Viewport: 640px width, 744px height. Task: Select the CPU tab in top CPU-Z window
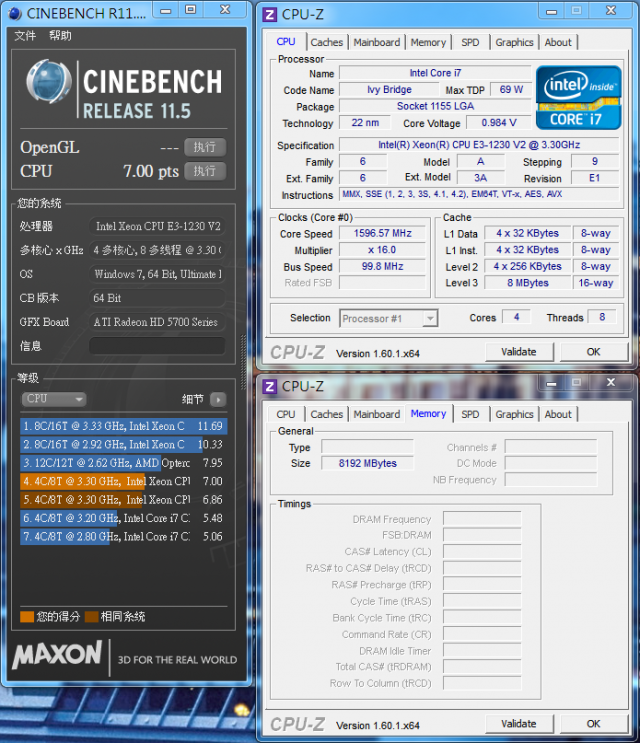[x=286, y=42]
